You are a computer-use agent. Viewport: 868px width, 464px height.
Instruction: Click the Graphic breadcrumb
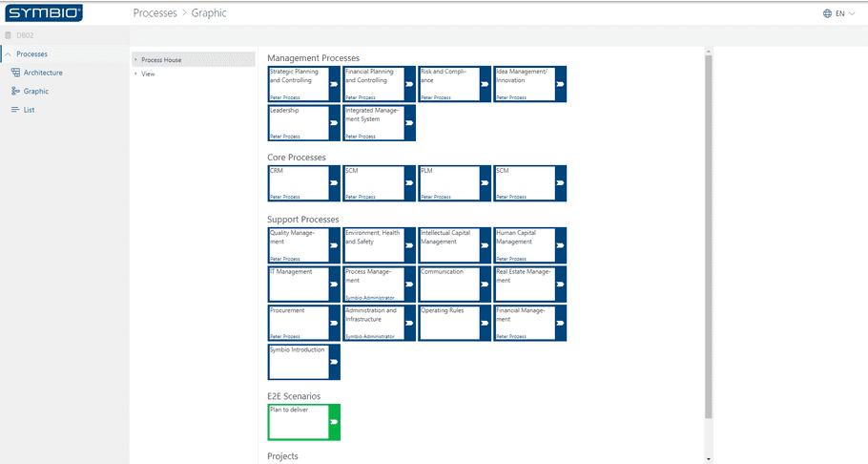click(x=209, y=12)
